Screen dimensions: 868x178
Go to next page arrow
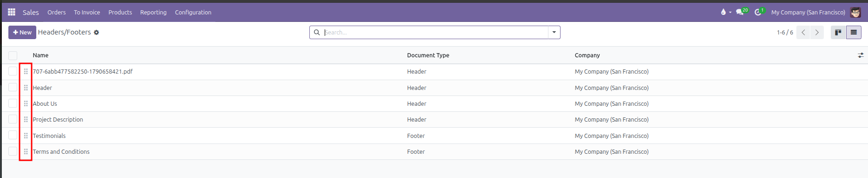tap(817, 32)
